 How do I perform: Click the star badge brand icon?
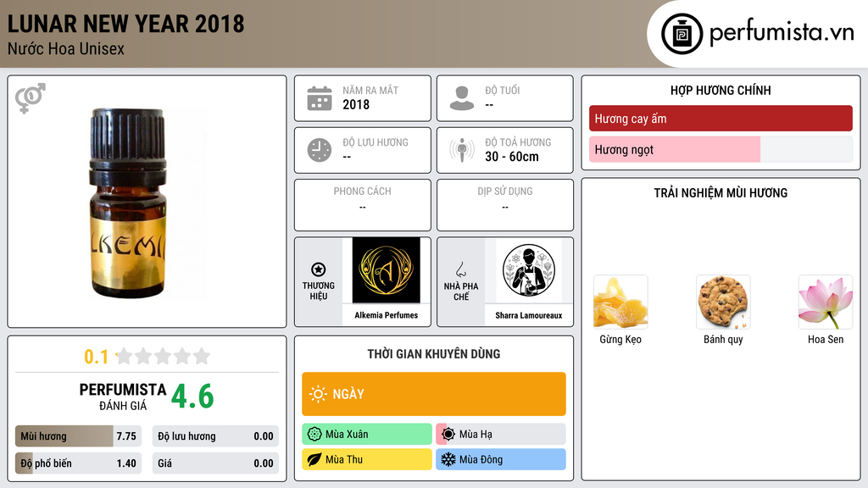[x=319, y=269]
